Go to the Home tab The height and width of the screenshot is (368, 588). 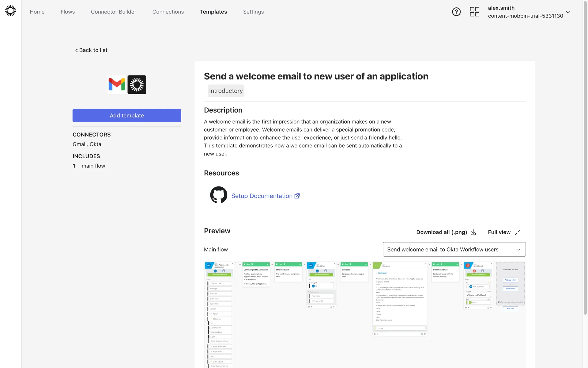(x=37, y=12)
